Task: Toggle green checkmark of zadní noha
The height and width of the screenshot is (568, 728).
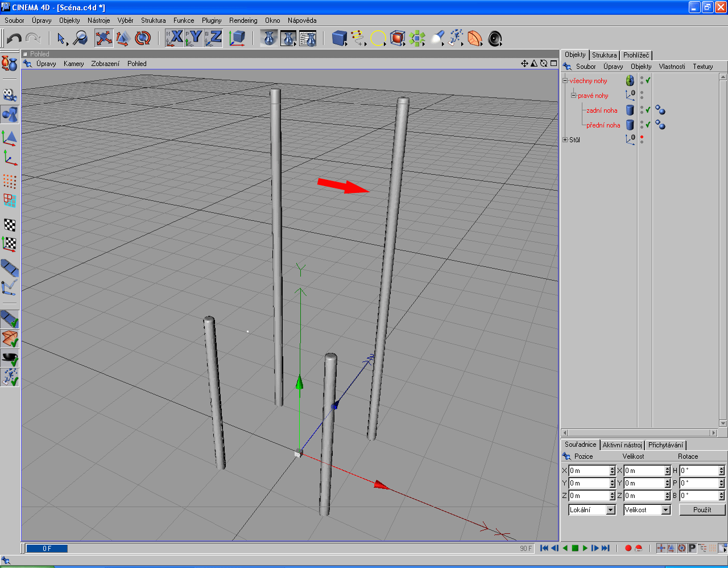Action: pyautogui.click(x=648, y=110)
